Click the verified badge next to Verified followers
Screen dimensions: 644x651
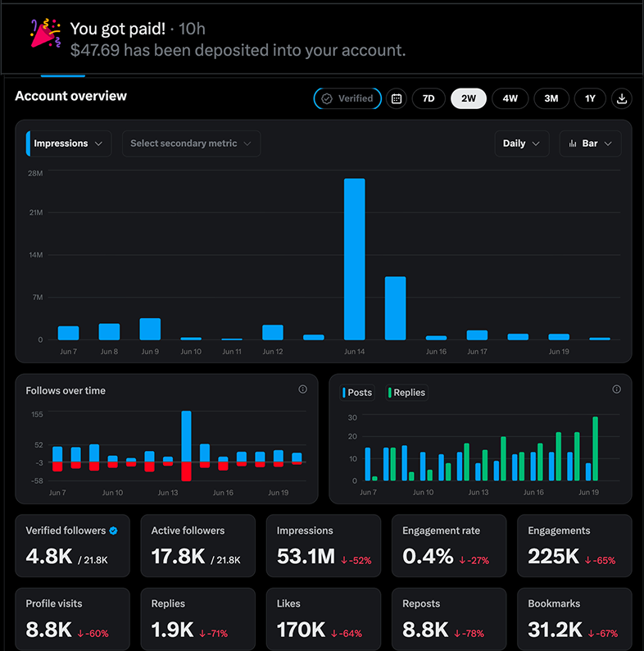point(113,530)
